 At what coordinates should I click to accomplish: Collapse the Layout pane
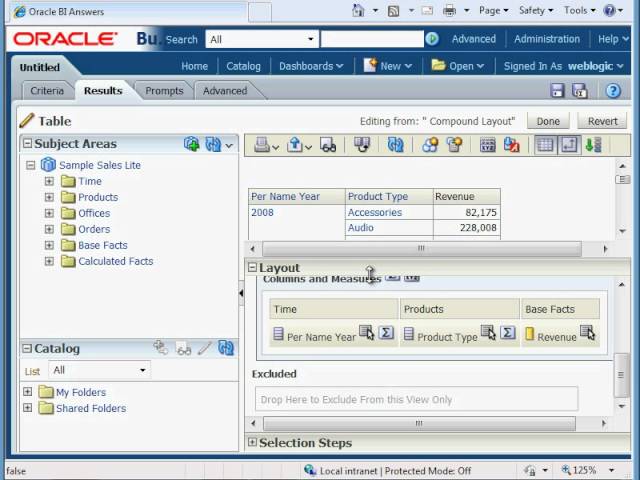tap(252, 267)
